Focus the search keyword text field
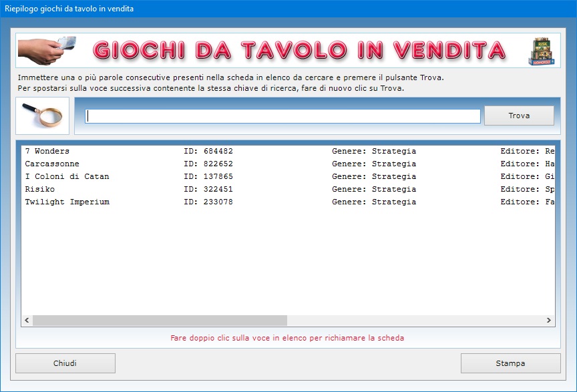 pyautogui.click(x=282, y=116)
